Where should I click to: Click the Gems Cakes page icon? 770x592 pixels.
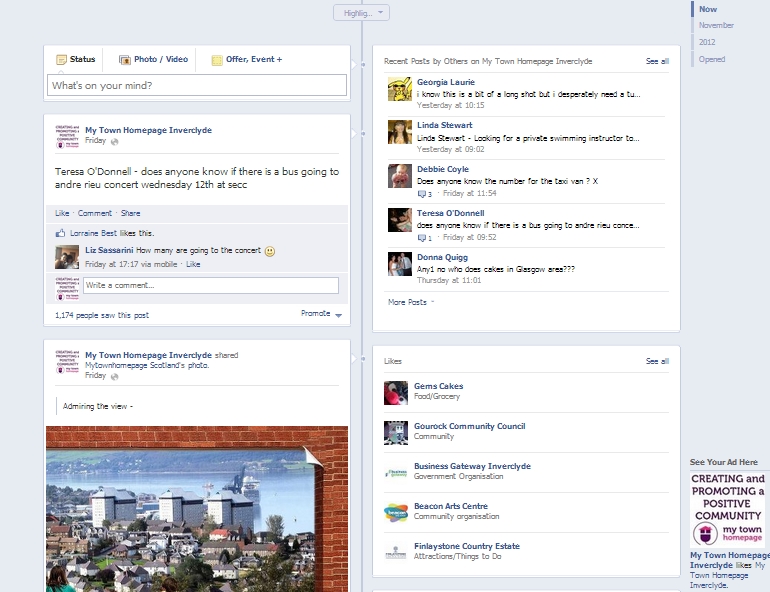point(396,393)
